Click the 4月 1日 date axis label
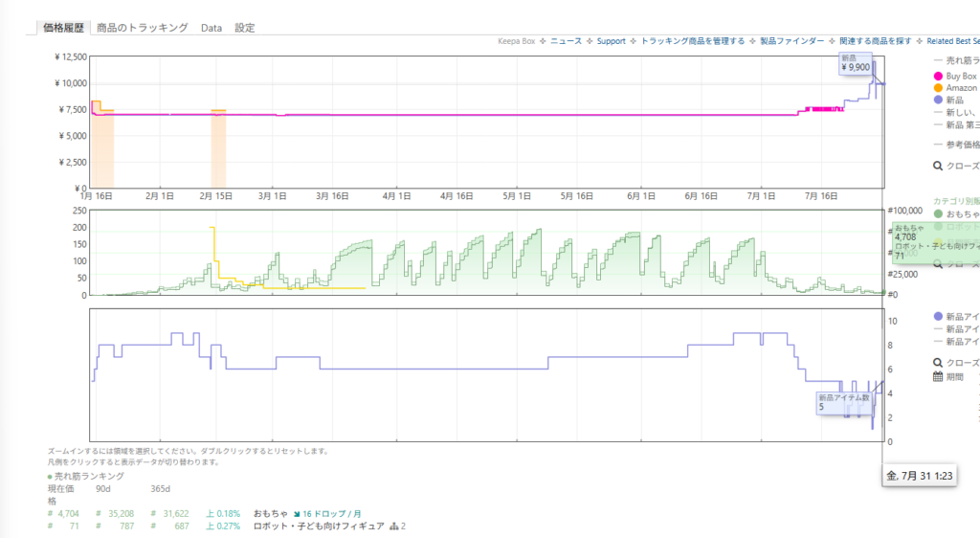Screen dimensions: 980x538 tap(396, 196)
